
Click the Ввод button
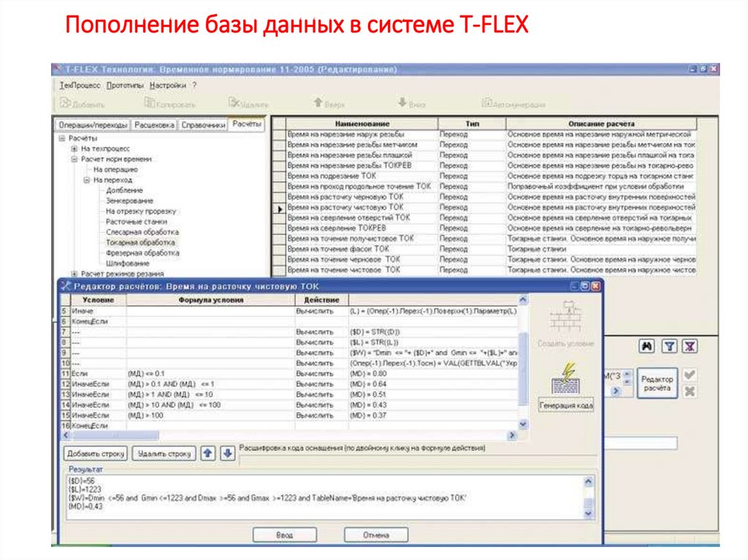pyautogui.click(x=284, y=535)
